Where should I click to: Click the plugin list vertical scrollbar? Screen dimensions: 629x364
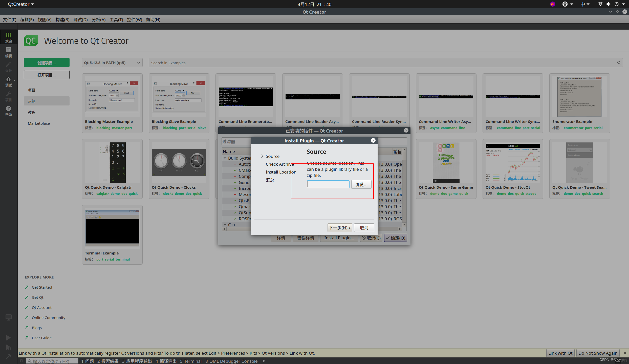tap(404, 187)
